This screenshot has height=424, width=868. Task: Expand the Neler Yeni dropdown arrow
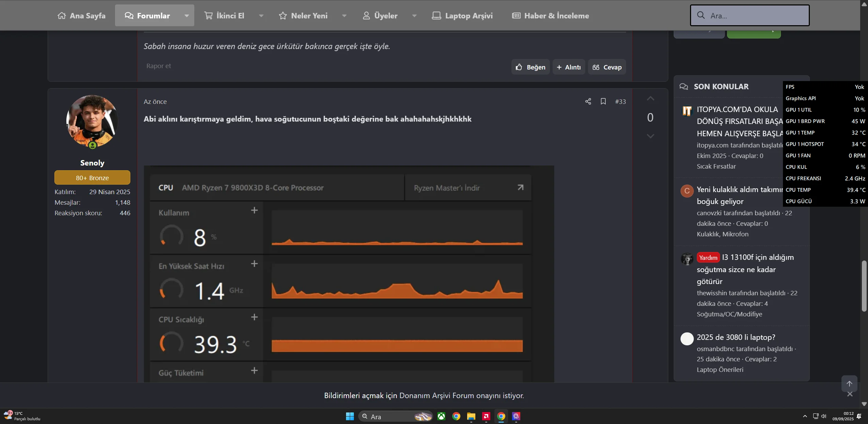pos(344,16)
